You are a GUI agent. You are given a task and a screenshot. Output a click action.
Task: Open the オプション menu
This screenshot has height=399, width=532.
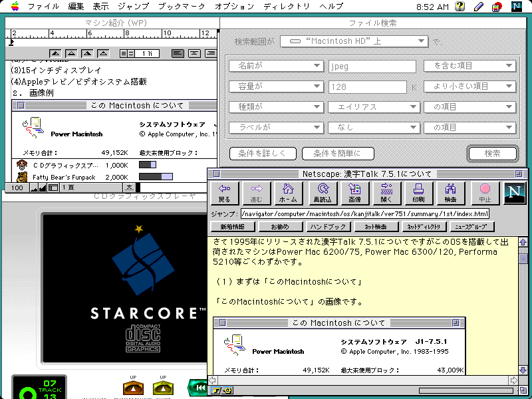(235, 6)
